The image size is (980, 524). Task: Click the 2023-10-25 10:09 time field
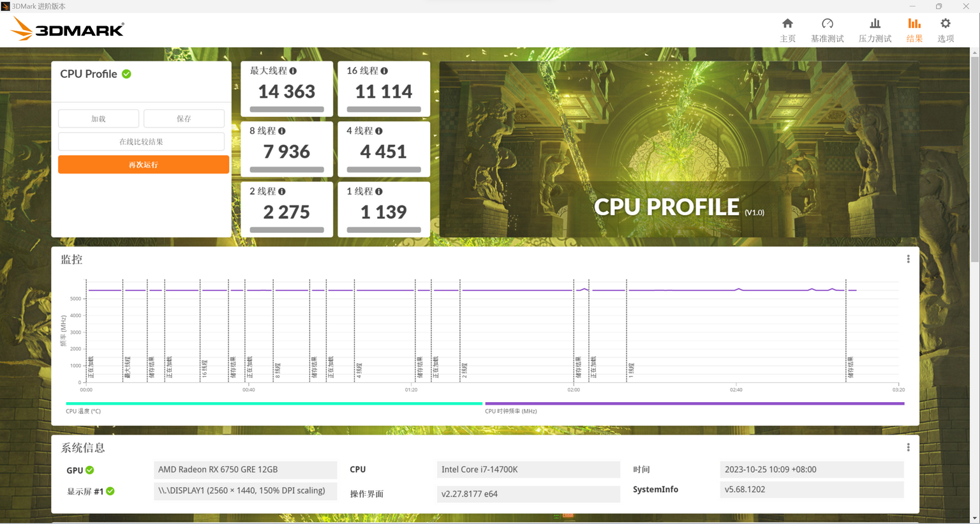coord(812,470)
